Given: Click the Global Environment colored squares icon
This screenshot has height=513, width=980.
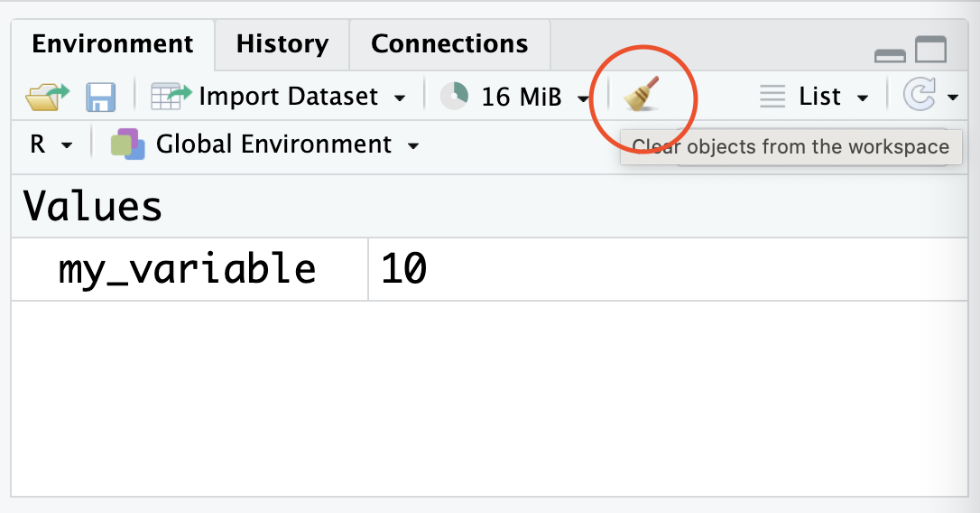Looking at the screenshot, I should (x=127, y=144).
